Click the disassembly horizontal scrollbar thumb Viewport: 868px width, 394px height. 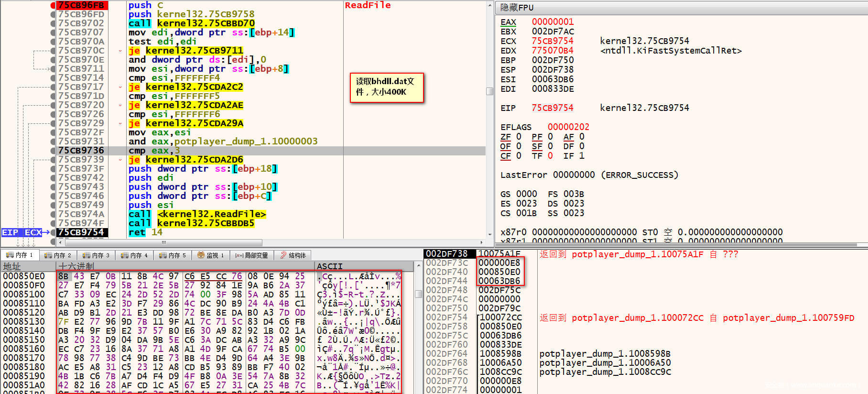(164, 242)
